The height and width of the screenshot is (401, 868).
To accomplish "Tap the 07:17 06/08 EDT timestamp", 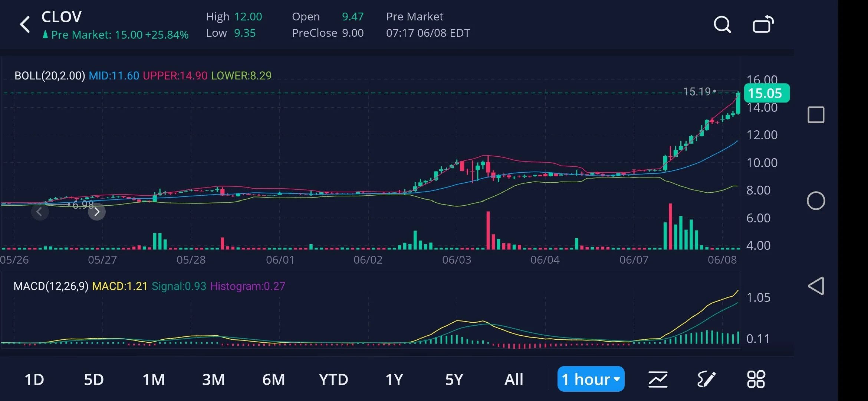I will (x=428, y=33).
